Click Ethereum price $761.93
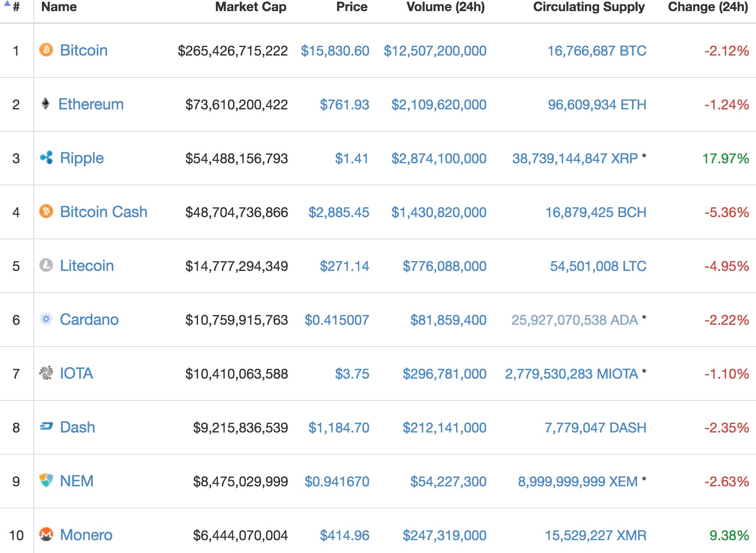The width and height of the screenshot is (756, 553). 345,105
